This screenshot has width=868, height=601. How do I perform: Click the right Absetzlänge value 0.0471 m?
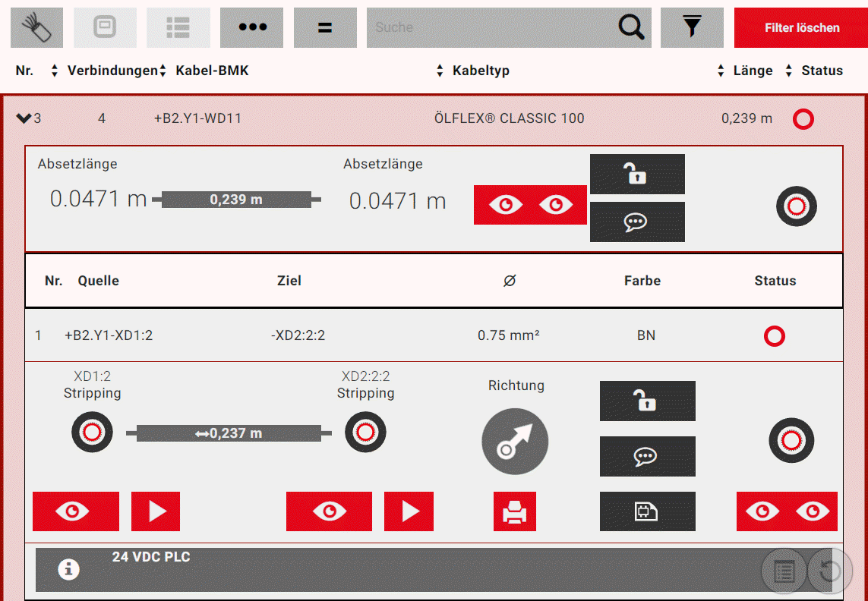click(x=397, y=201)
